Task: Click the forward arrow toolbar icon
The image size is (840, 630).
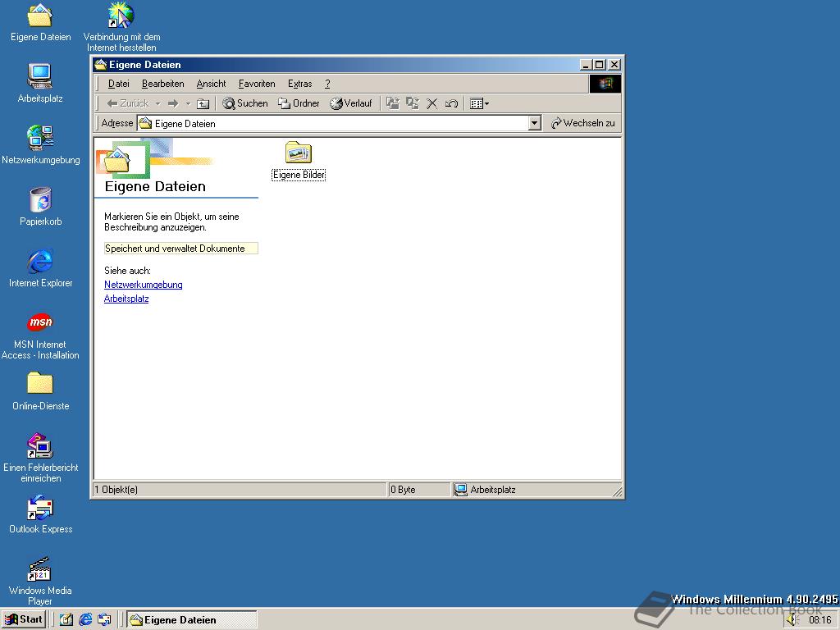Action: 173,103
